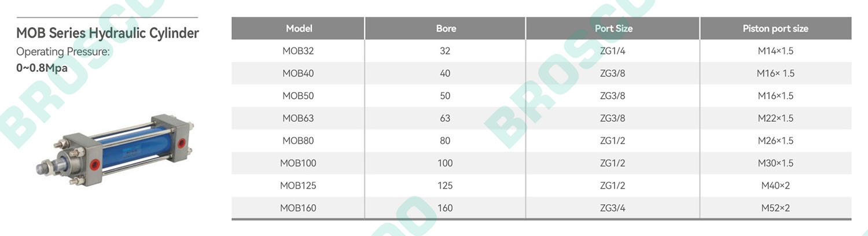Screen dimensions: 868x236
Task: Click the M52×2 piston port value
Action: click(775, 208)
